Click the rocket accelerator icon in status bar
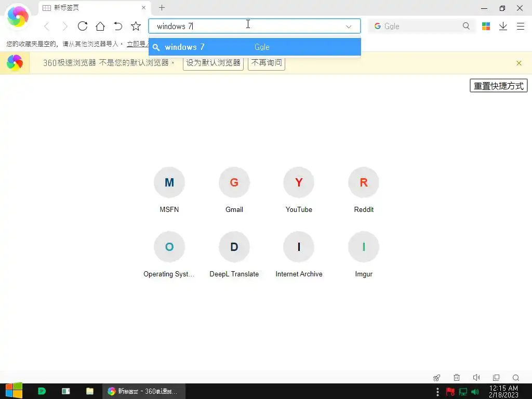Image resolution: width=532 pixels, height=399 pixels. point(436,378)
